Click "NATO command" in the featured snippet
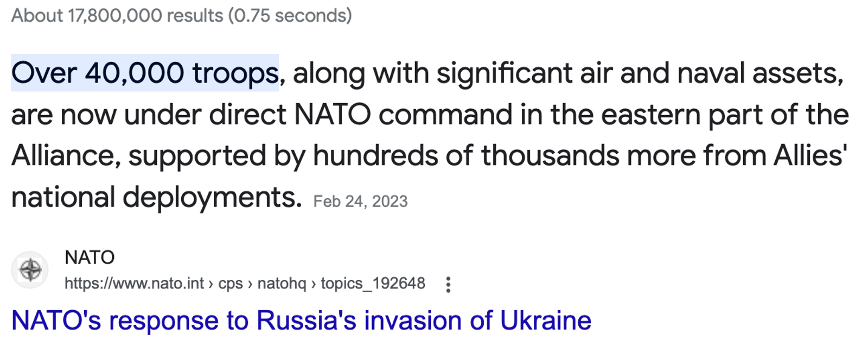Screen dimensions: 868x358 [403, 115]
